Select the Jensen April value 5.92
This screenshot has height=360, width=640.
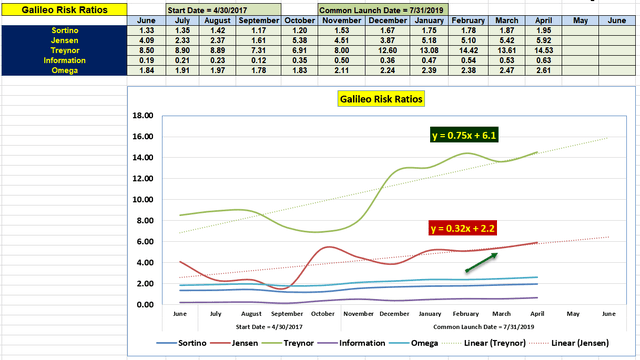(x=543, y=40)
